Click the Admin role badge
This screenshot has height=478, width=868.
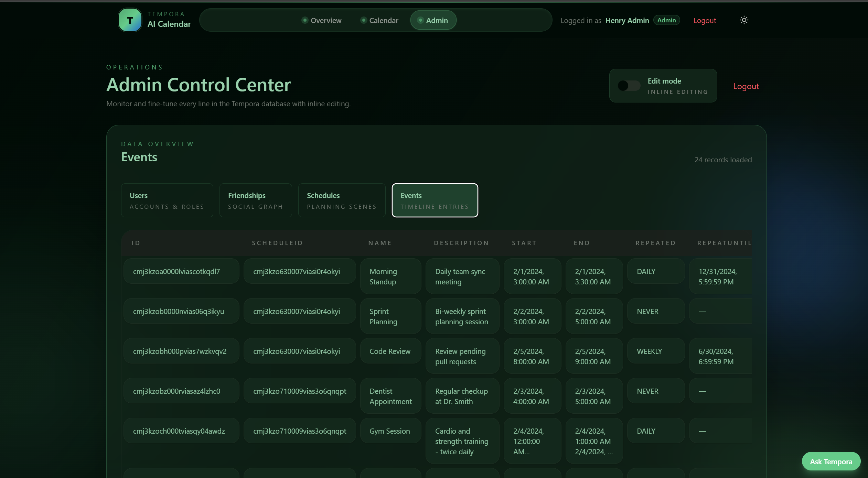coord(666,20)
